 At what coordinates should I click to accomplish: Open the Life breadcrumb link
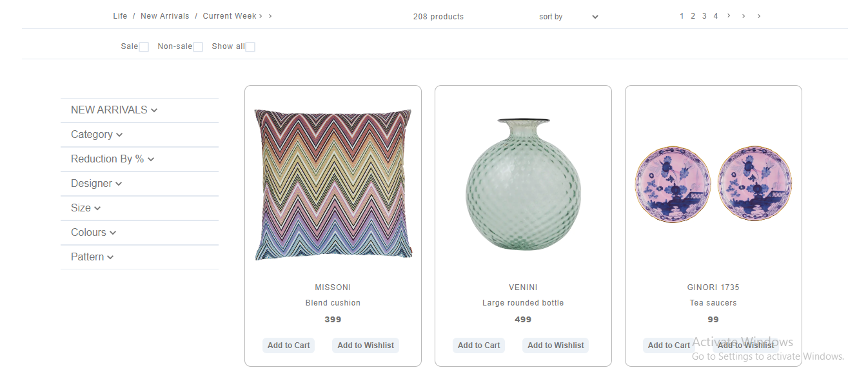pyautogui.click(x=120, y=15)
